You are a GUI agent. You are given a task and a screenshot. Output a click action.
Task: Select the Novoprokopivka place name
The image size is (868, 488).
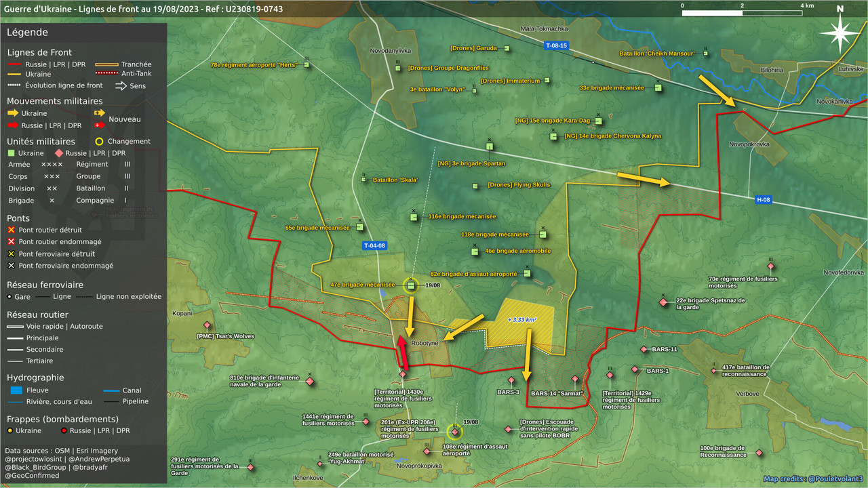coord(419,466)
